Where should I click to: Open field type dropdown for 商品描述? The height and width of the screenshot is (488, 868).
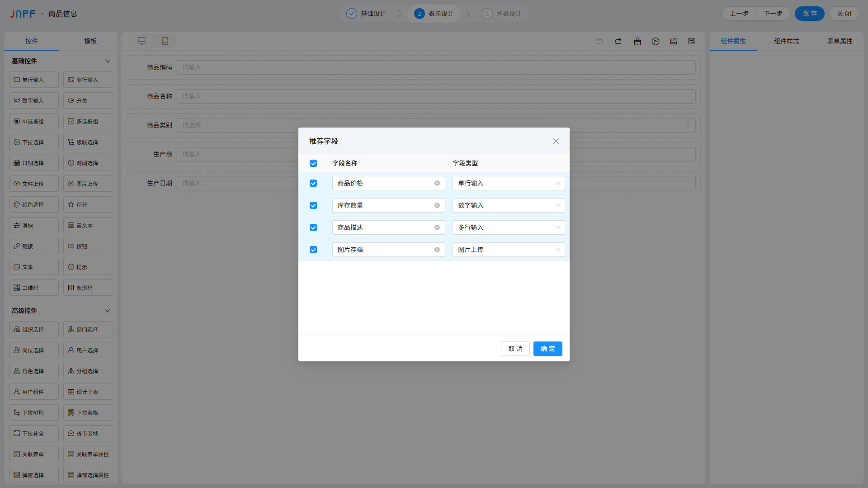509,227
